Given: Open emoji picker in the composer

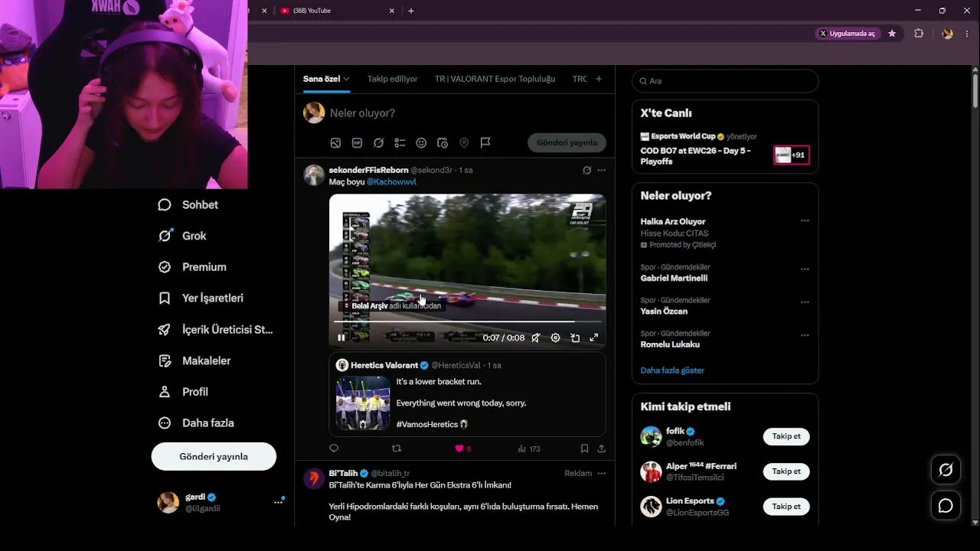Looking at the screenshot, I should [x=421, y=143].
